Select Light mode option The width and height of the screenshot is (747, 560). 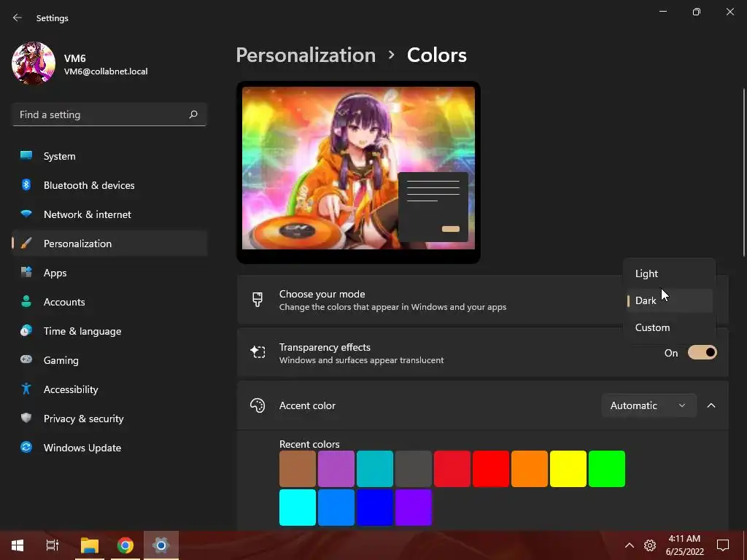pyautogui.click(x=670, y=273)
